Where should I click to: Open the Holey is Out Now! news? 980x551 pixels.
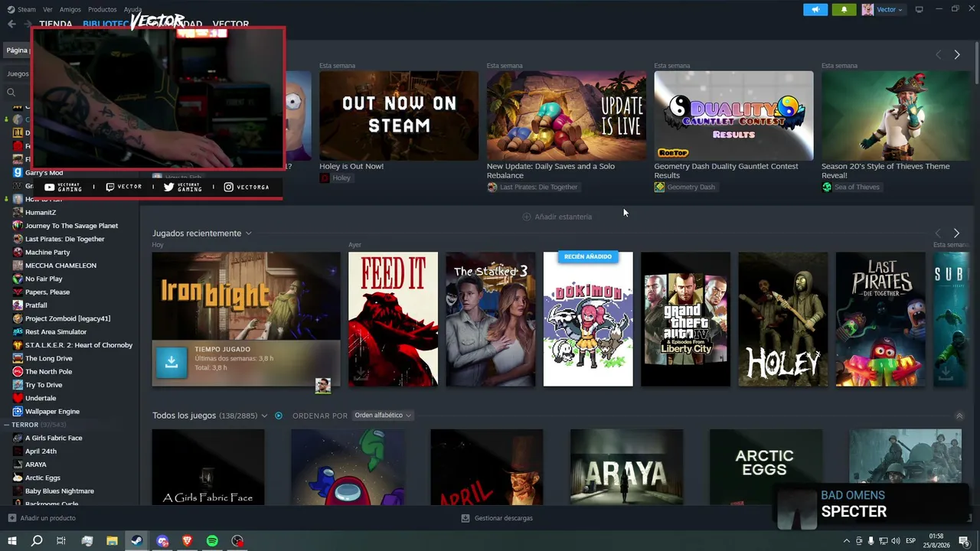[399, 116]
